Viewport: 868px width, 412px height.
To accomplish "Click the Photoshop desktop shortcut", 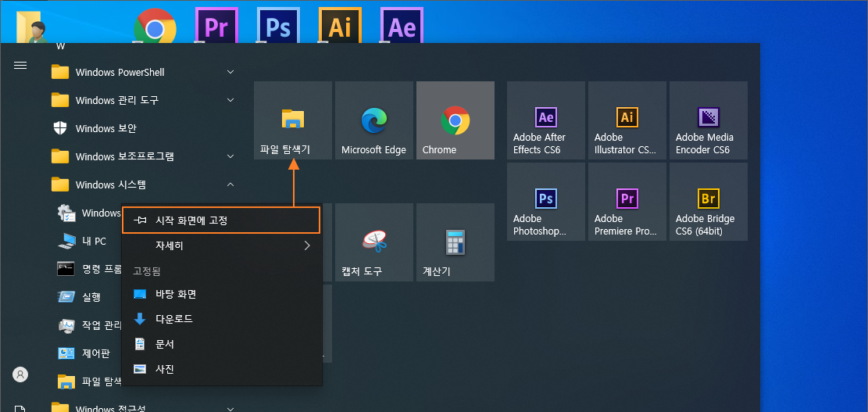I will click(278, 26).
